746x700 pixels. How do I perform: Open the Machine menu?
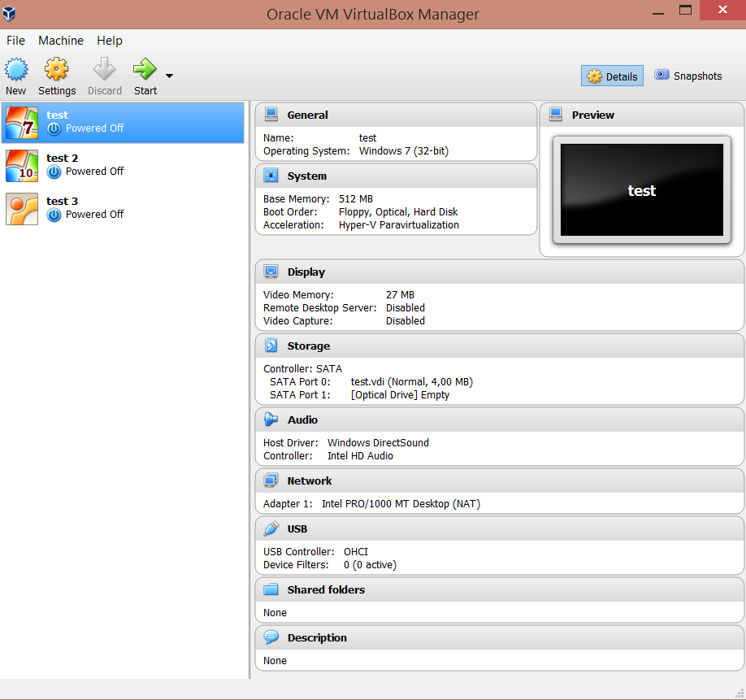(61, 41)
